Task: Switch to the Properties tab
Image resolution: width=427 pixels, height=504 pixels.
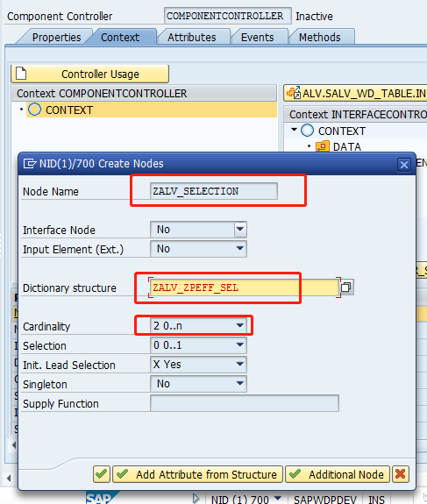Action: click(x=56, y=37)
